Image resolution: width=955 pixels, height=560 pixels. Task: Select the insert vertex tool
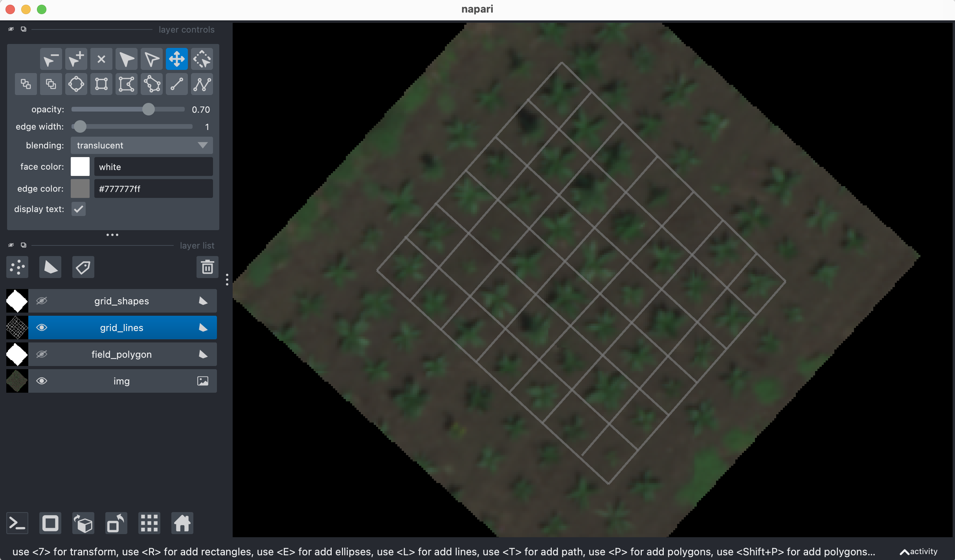(x=76, y=59)
